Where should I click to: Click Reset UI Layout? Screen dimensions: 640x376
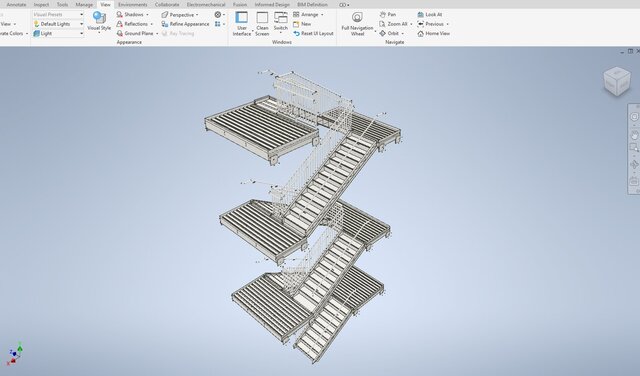pos(313,33)
